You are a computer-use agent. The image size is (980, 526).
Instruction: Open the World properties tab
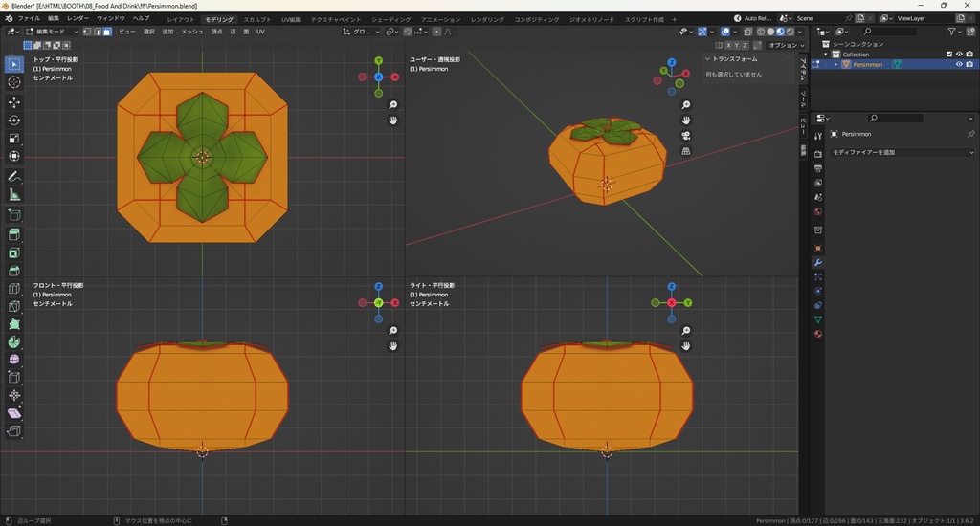tap(818, 211)
